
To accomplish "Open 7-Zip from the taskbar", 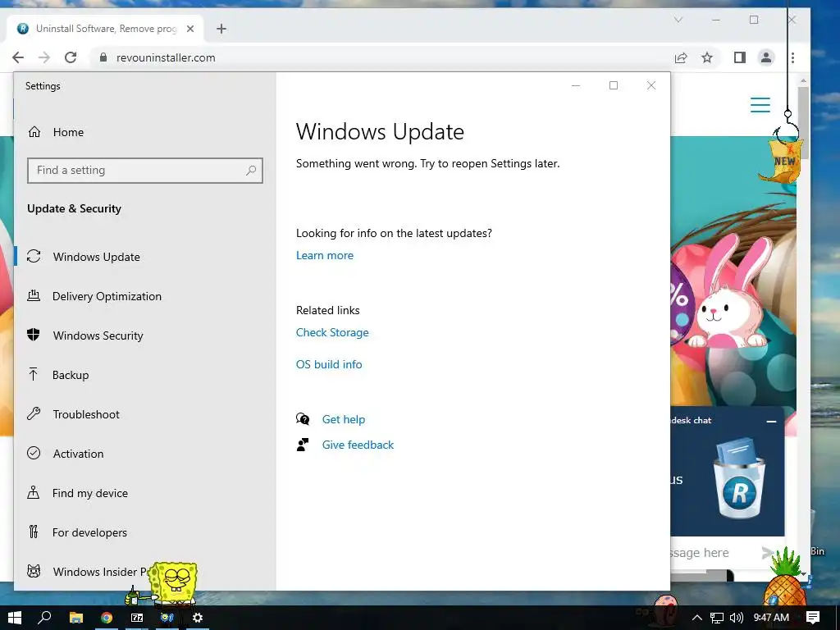I will pyautogui.click(x=137, y=618).
